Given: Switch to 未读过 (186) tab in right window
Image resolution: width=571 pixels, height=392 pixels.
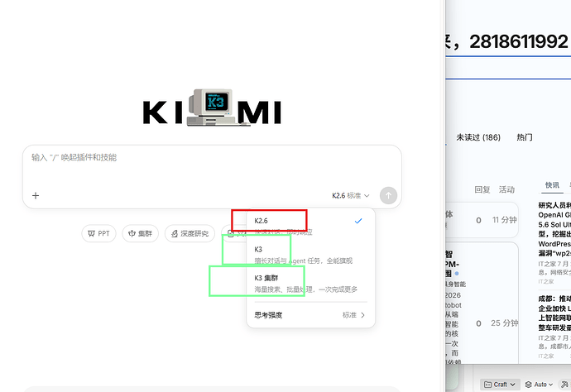Looking at the screenshot, I should [x=478, y=137].
